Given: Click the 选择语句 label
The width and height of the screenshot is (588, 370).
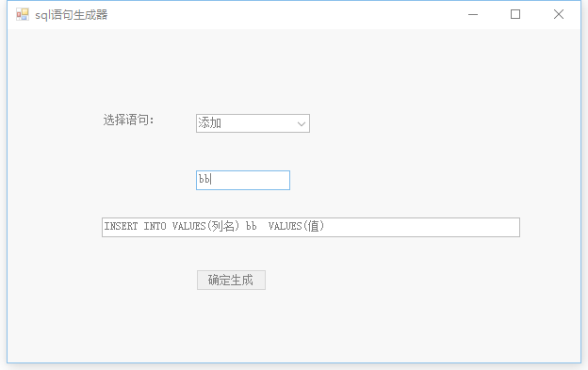Looking at the screenshot, I should click(x=128, y=120).
